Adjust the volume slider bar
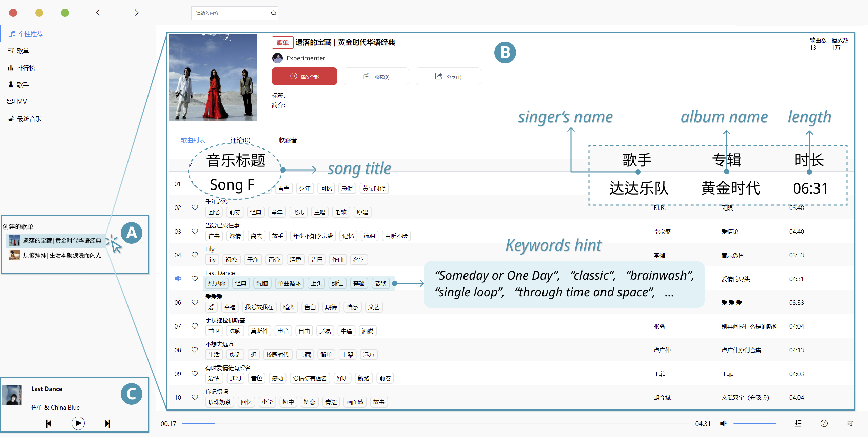 click(754, 424)
